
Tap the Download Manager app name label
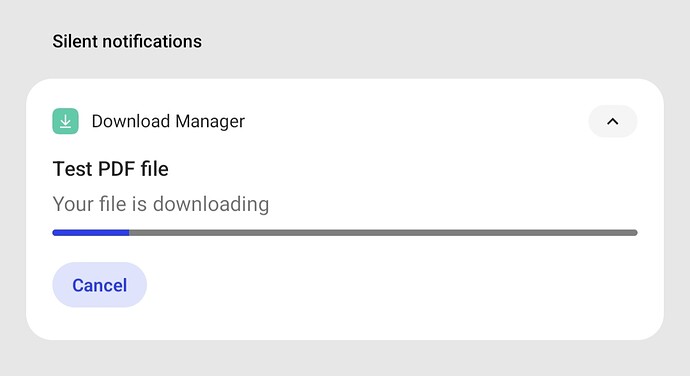(168, 122)
